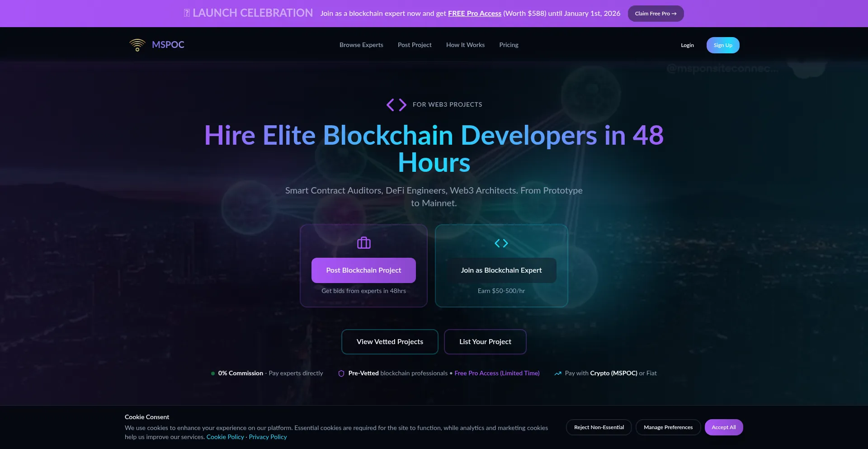
Task: Reject non-essential cookies
Action: pos(599,427)
